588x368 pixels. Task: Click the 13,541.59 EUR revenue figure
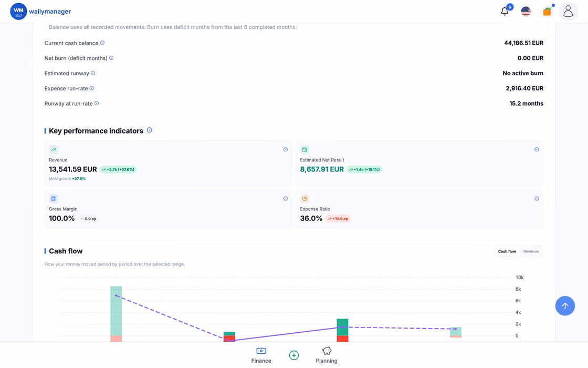pyautogui.click(x=73, y=169)
